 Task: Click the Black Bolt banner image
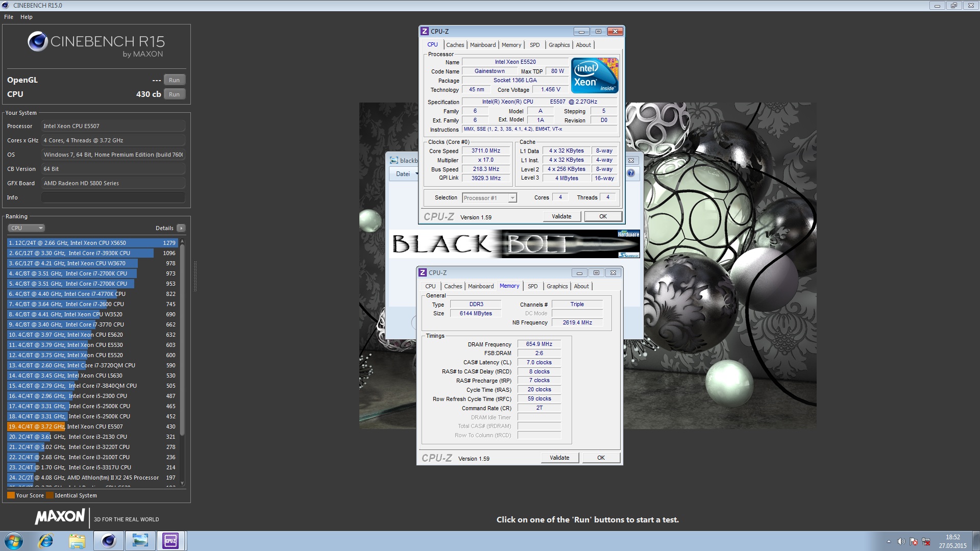tap(515, 244)
